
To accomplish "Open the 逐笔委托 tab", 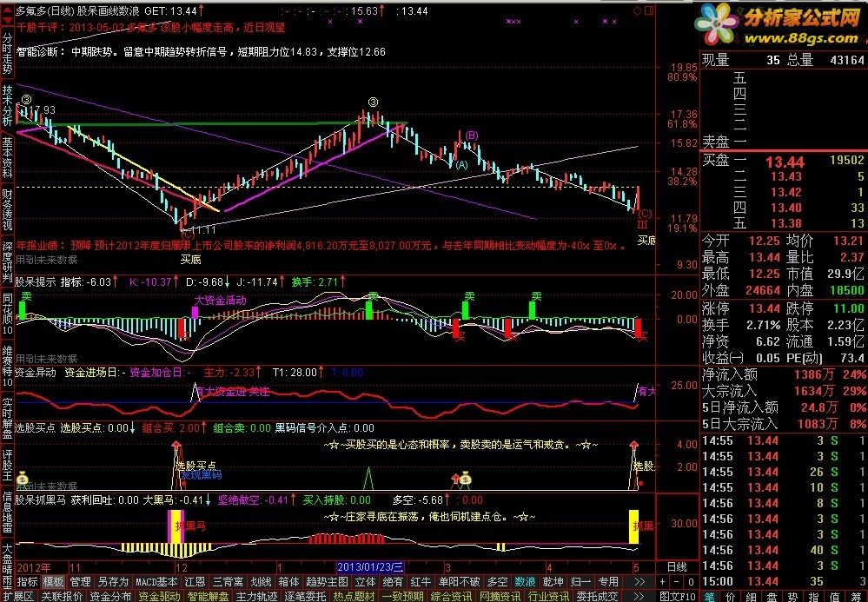I will [305, 596].
